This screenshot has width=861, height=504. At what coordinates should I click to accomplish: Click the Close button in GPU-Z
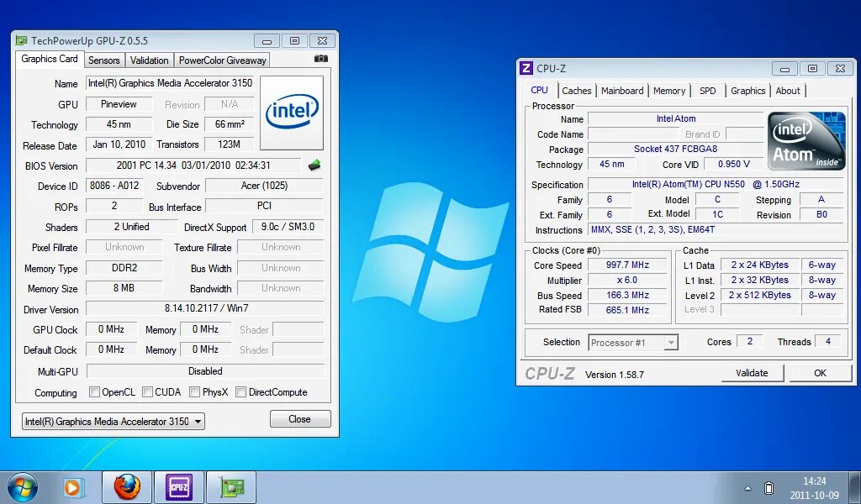pyautogui.click(x=300, y=419)
